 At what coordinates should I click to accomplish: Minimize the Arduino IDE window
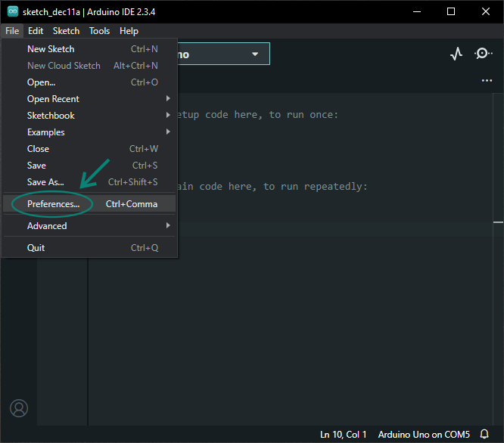(x=417, y=12)
